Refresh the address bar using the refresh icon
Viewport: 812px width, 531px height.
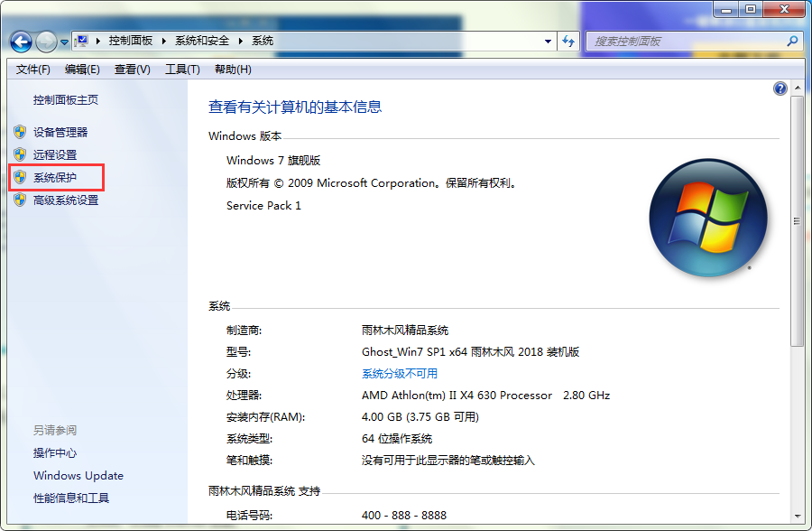coord(568,41)
